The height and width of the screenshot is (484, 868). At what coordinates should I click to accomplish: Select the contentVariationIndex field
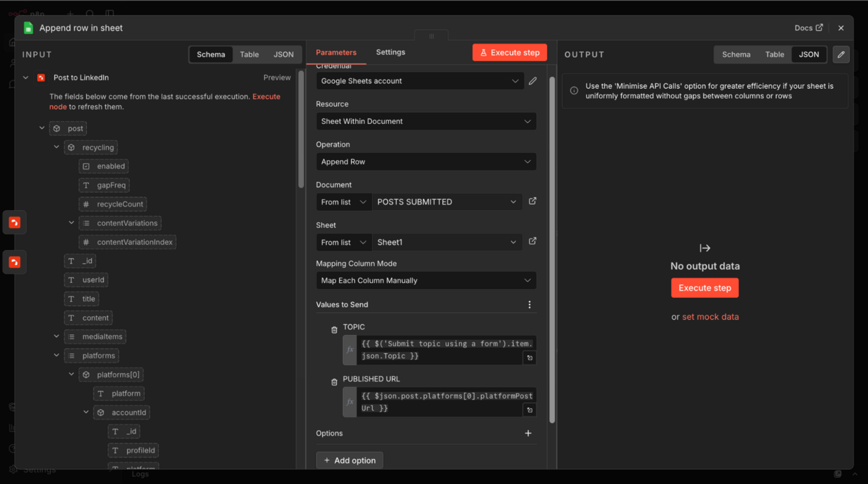coord(127,242)
